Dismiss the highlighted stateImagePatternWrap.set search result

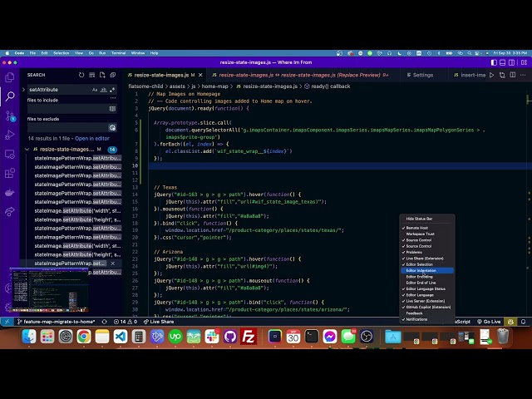point(113,264)
